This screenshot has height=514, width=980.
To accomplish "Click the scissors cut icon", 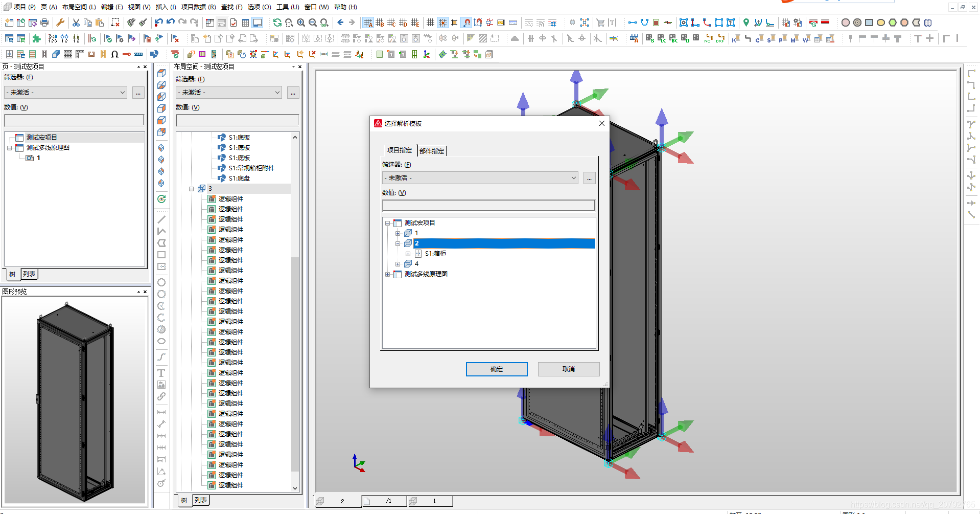I will point(76,23).
